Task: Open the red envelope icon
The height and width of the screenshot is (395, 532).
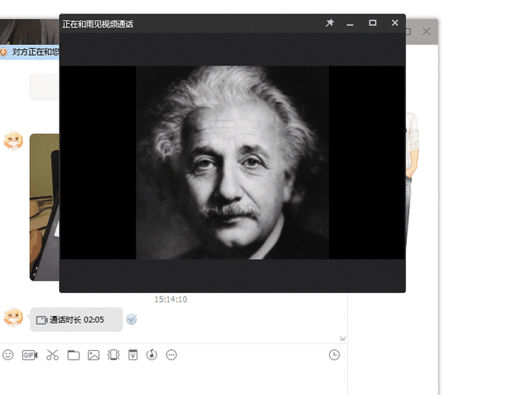Action: coord(133,355)
